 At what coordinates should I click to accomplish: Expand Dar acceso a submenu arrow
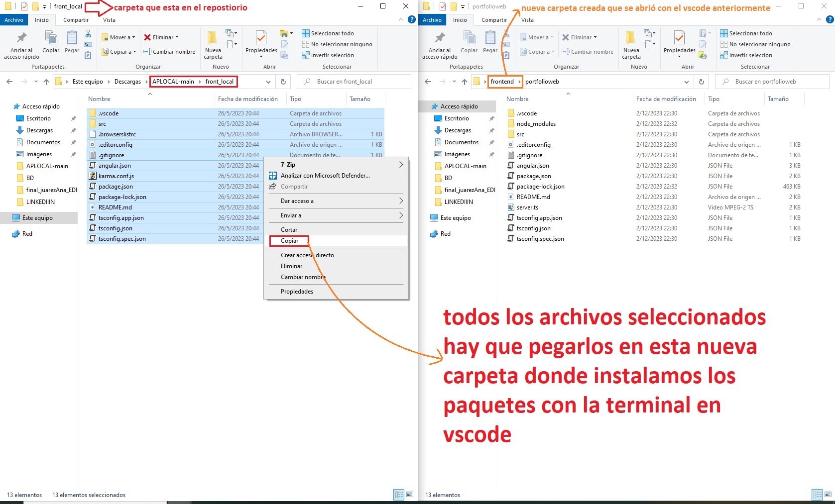point(401,201)
